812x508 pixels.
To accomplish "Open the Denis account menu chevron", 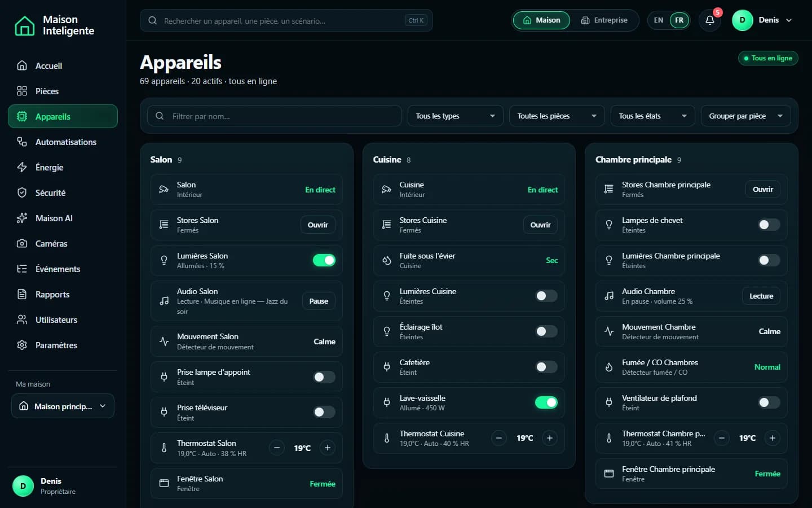I will 789,20.
